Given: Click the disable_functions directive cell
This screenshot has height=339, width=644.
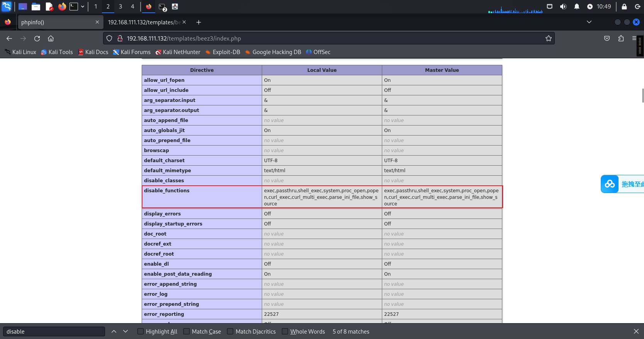Looking at the screenshot, I should [x=202, y=197].
